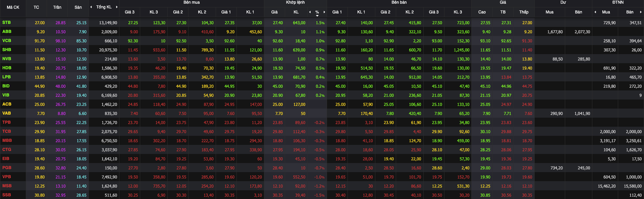644x199 pixels.
Task: Click SHB sell volume 1,245,00
Action: (462, 50)
